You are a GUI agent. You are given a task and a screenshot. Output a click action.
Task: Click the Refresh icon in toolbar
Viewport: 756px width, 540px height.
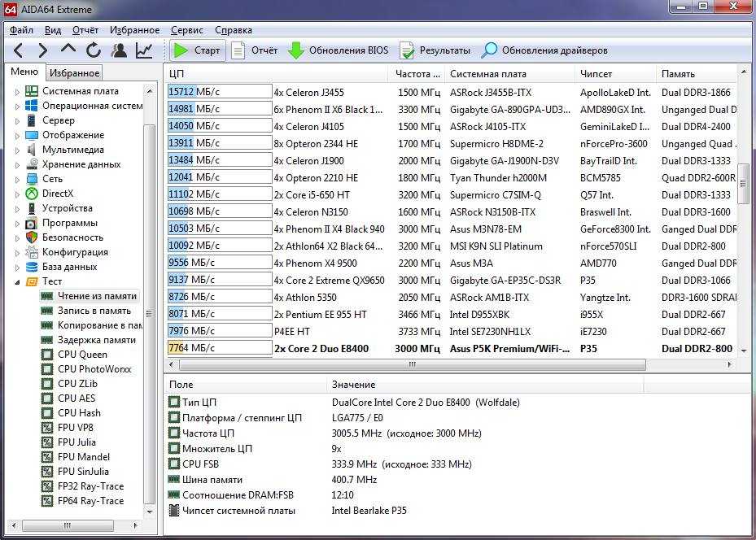click(94, 50)
